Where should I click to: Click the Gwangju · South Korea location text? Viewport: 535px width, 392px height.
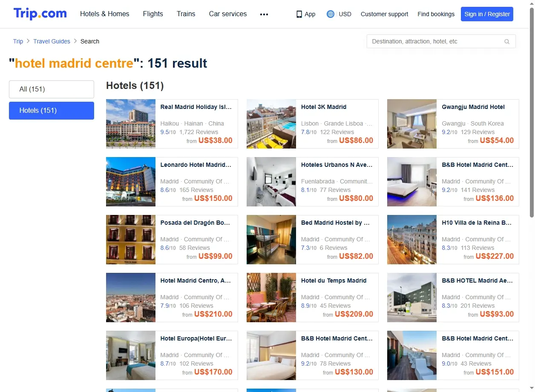pos(473,123)
